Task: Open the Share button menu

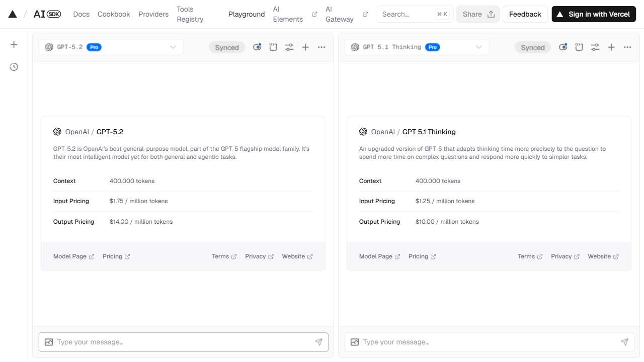Action: click(477, 14)
